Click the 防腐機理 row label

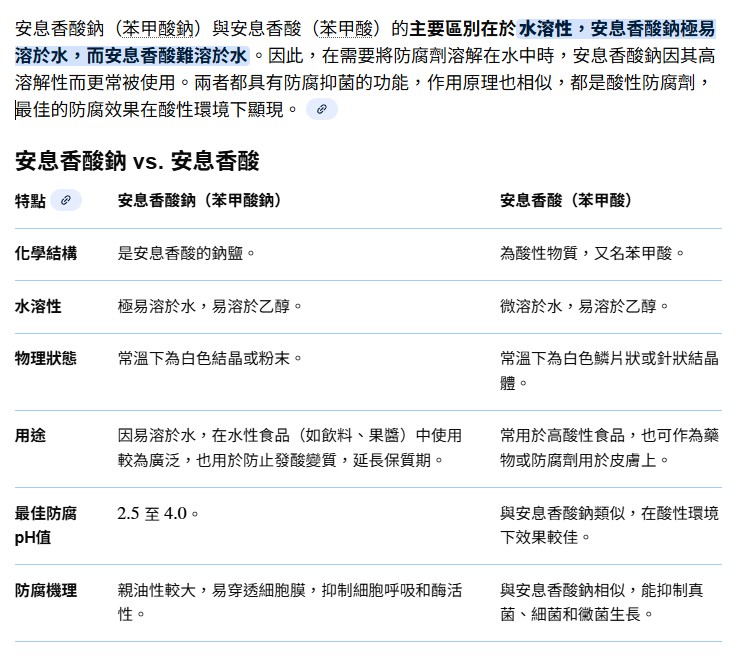tap(46, 590)
